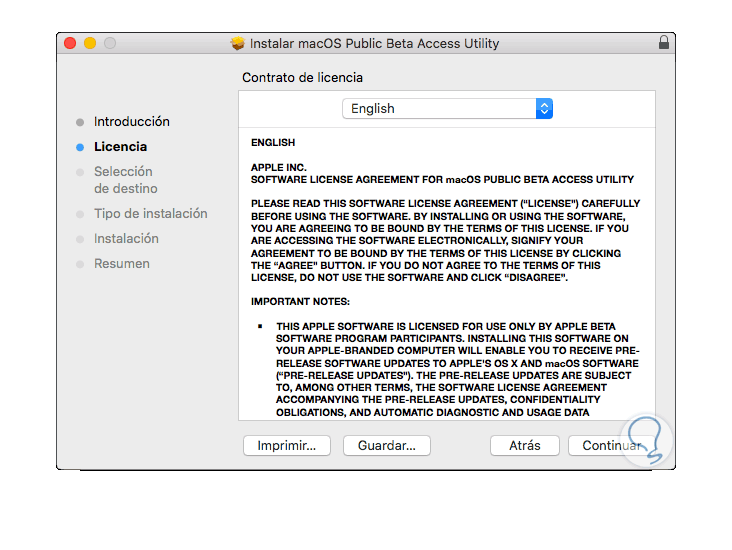This screenshot has width=732, height=550.
Task: Click the IMPORTANT NOTES: heading
Action: 300,302
